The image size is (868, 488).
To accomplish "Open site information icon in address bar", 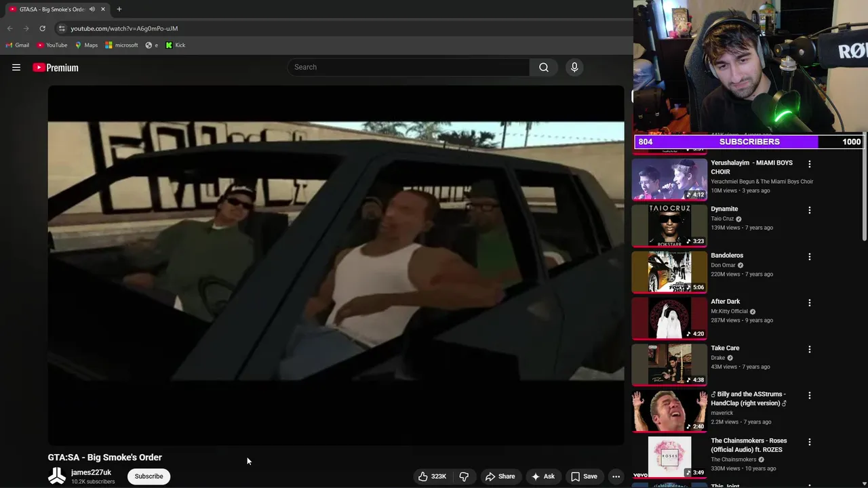I will point(62,28).
